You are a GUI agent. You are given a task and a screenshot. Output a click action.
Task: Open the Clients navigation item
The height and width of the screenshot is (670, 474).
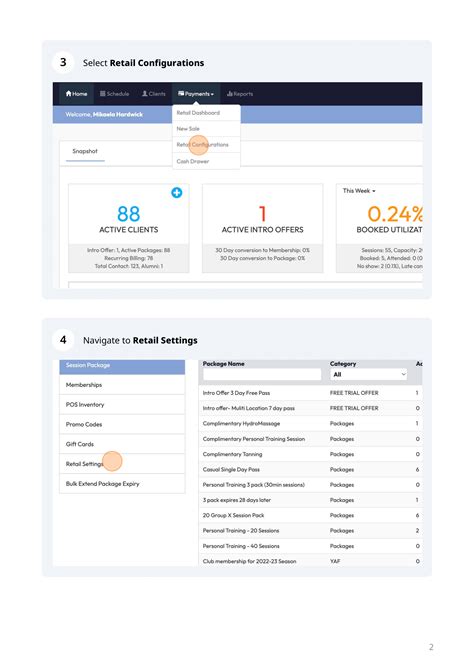[153, 94]
